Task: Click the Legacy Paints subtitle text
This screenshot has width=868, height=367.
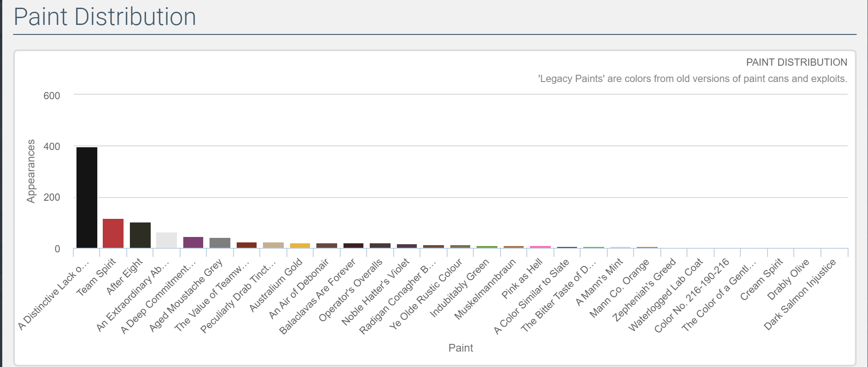Action: [692, 79]
